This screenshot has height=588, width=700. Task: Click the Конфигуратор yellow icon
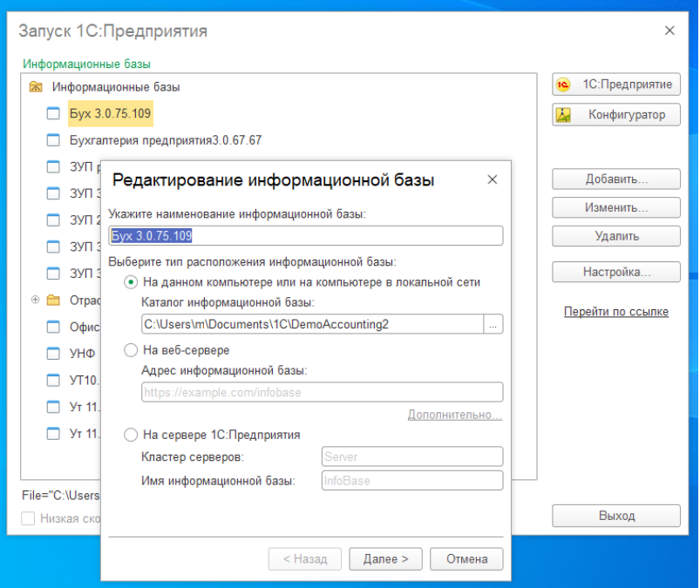[563, 115]
